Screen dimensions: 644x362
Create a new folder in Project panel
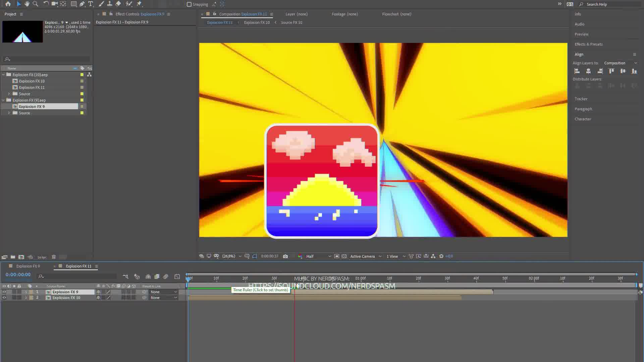[13, 257]
